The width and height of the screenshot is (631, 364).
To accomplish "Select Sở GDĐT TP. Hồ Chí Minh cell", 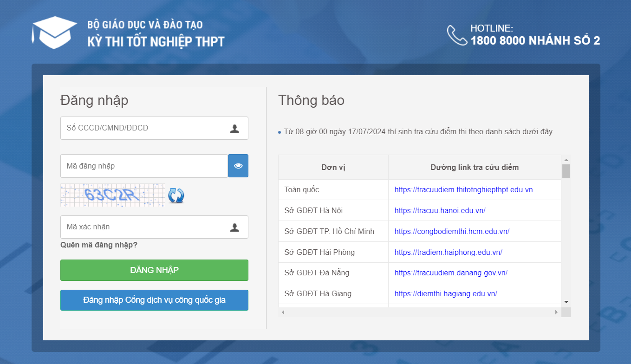I will (333, 231).
